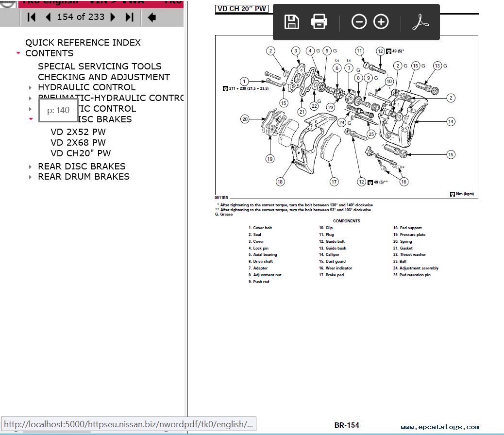504x435 pixels.
Task: Click COMPONENTS heading in document
Action: tap(347, 221)
